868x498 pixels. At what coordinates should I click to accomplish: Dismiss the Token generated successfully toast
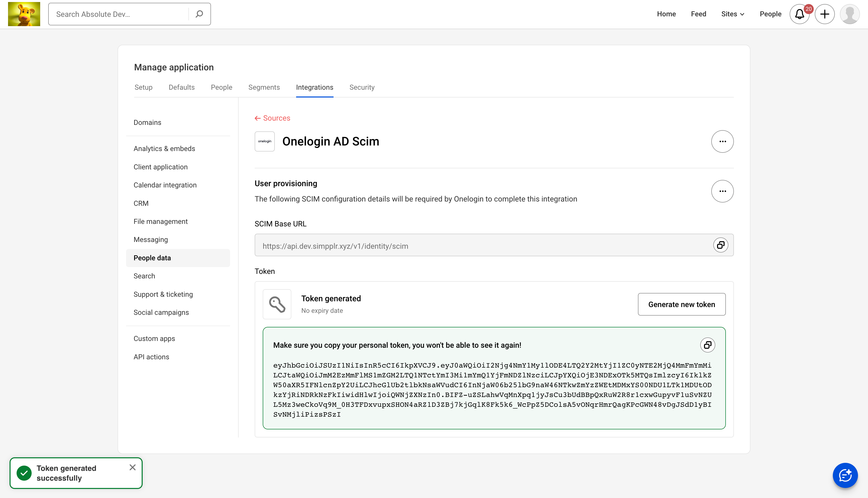tap(133, 467)
